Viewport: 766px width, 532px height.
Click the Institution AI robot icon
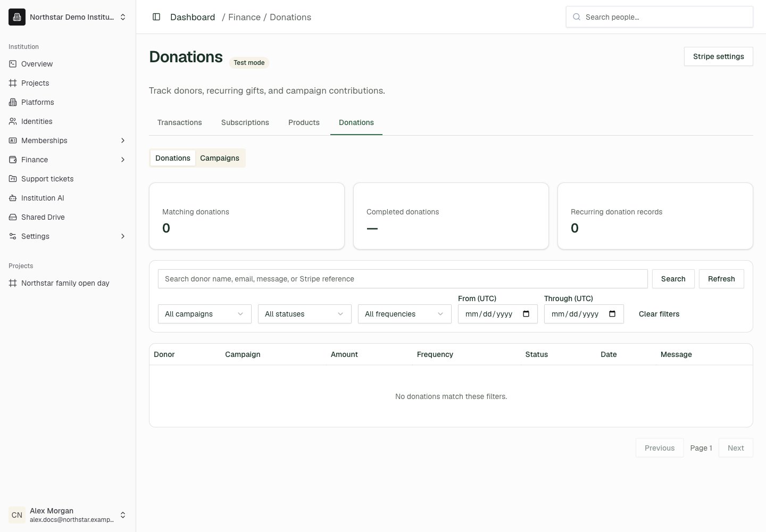click(13, 198)
